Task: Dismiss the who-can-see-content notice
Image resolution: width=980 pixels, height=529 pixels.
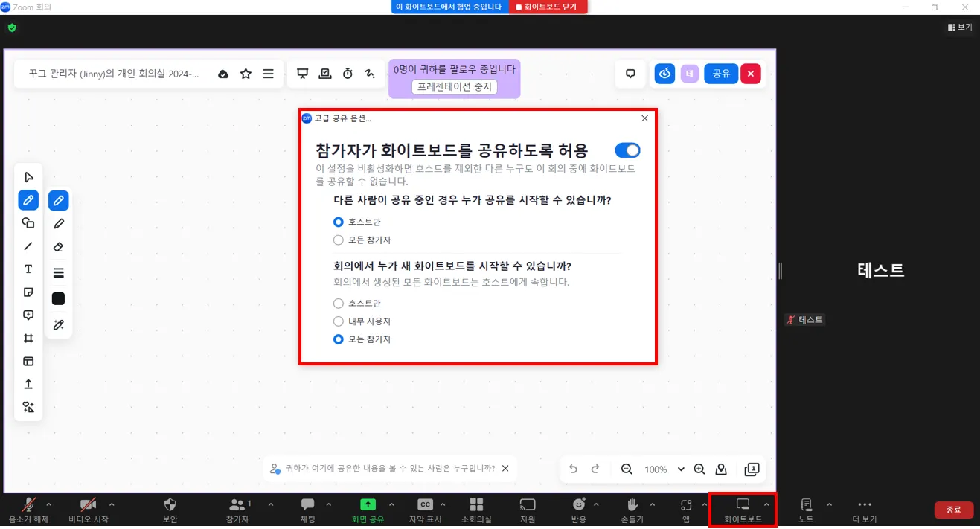Action: click(x=505, y=469)
